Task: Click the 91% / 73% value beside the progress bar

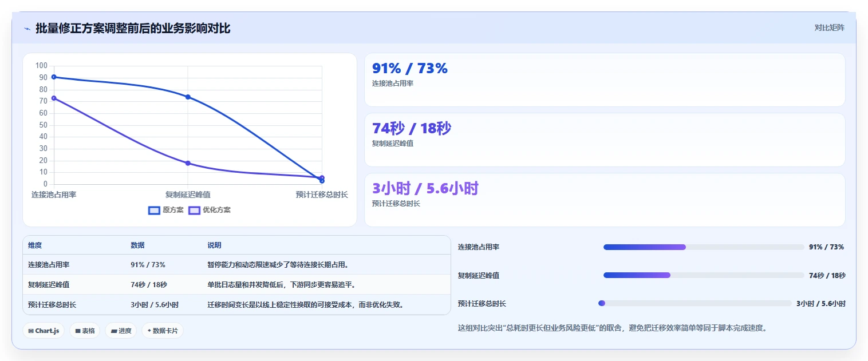Action: pos(826,247)
